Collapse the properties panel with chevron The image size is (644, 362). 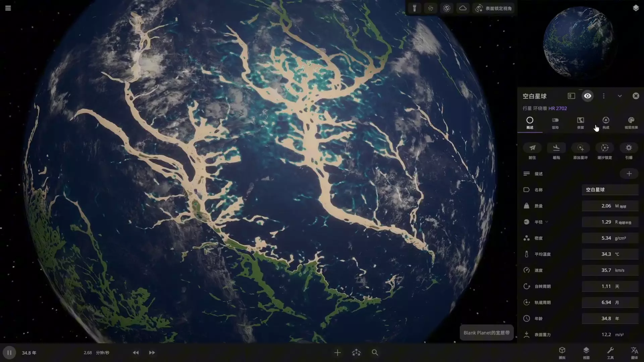coord(620,96)
